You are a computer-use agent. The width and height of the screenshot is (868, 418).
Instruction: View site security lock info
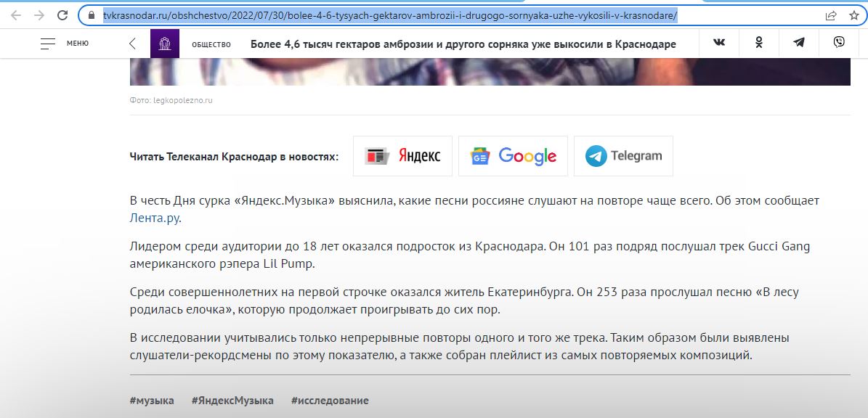tap(92, 16)
